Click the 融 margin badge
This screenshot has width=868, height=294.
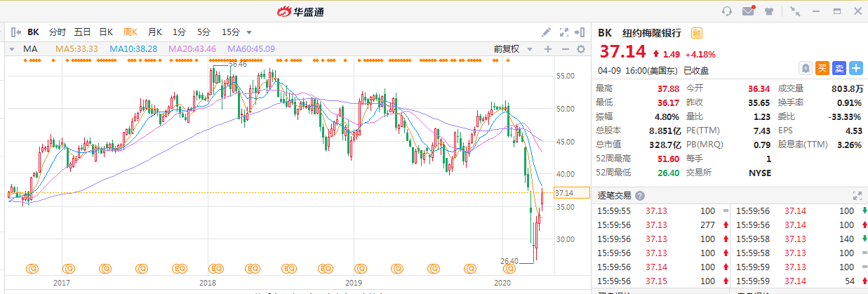point(697,32)
